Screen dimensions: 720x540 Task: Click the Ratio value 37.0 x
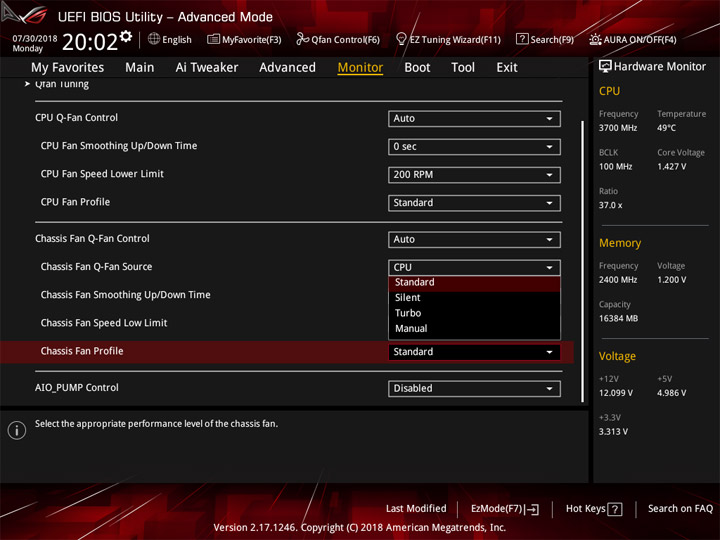610,206
